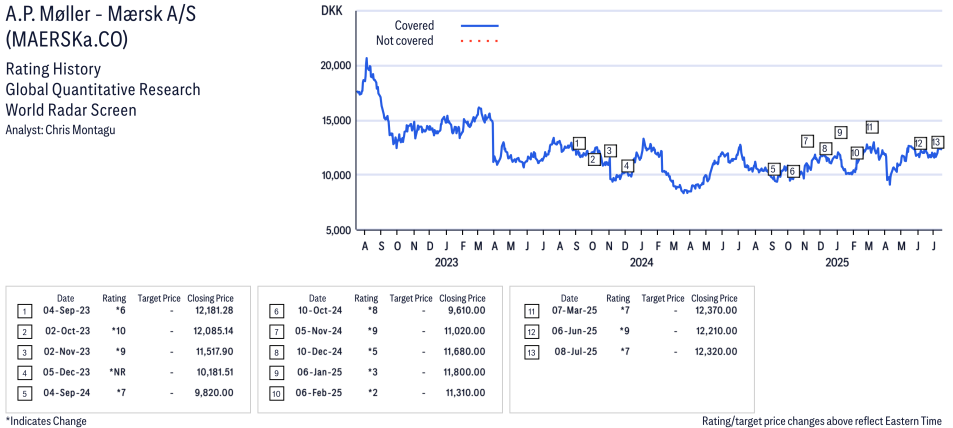Click the date 10-Dec-24

(318, 351)
